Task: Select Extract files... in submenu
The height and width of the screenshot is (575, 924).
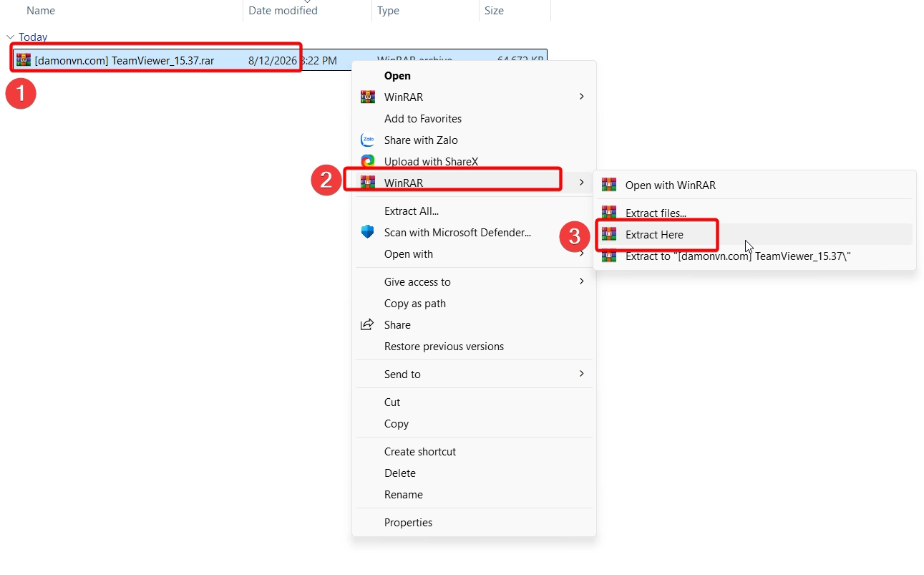Action: [x=656, y=213]
